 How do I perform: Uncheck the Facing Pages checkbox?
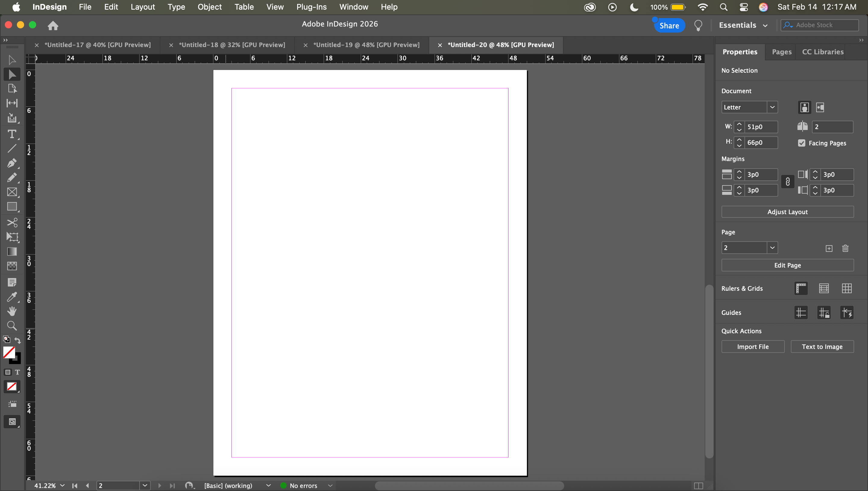[802, 143]
